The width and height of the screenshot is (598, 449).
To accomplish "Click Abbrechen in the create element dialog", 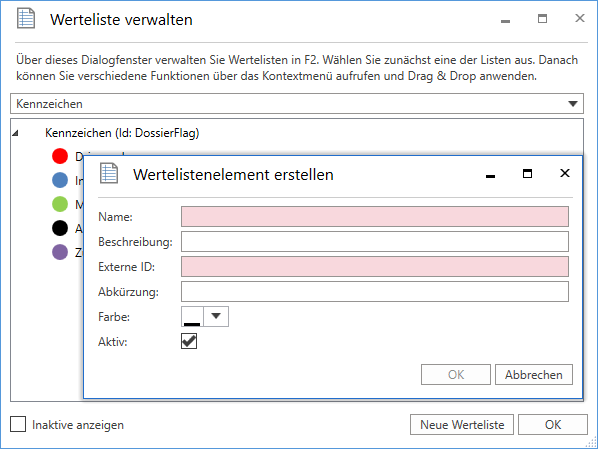I will pyautogui.click(x=534, y=375).
